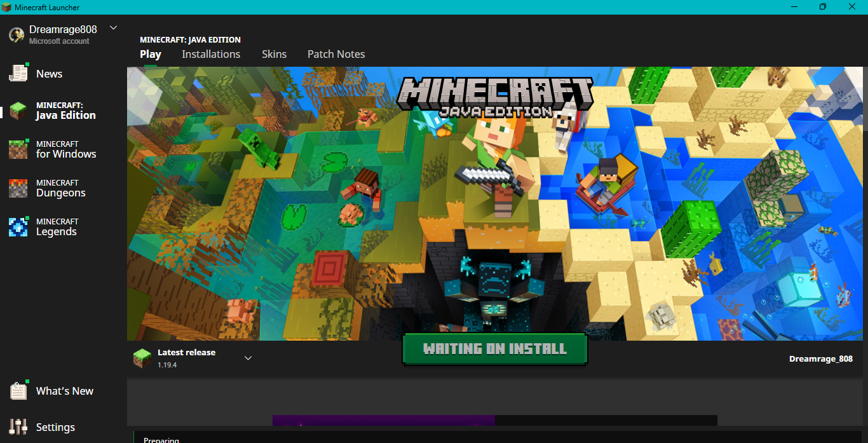Click the Latest release grass block icon

(142, 358)
